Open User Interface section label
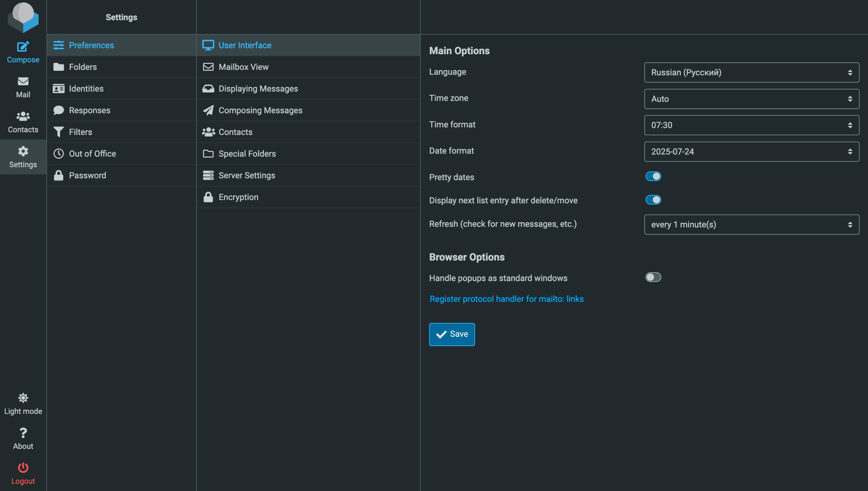Image resolution: width=868 pixels, height=491 pixels. [245, 45]
